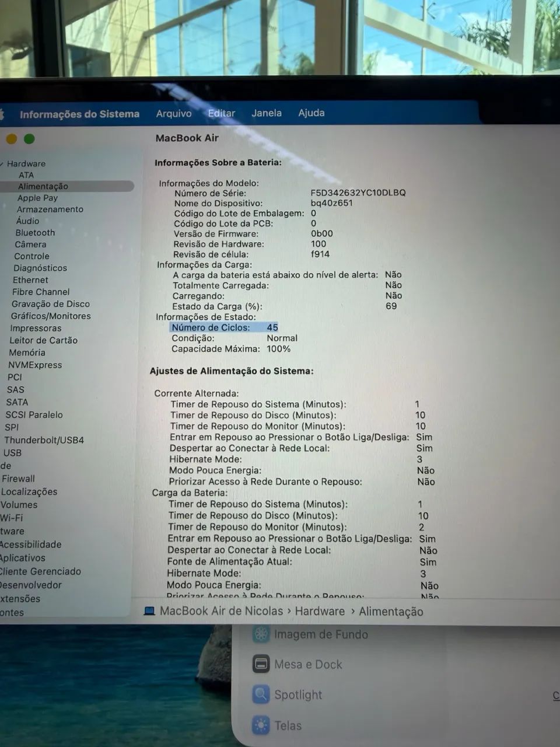Select Wi-Fi in the sidebar

click(12, 518)
